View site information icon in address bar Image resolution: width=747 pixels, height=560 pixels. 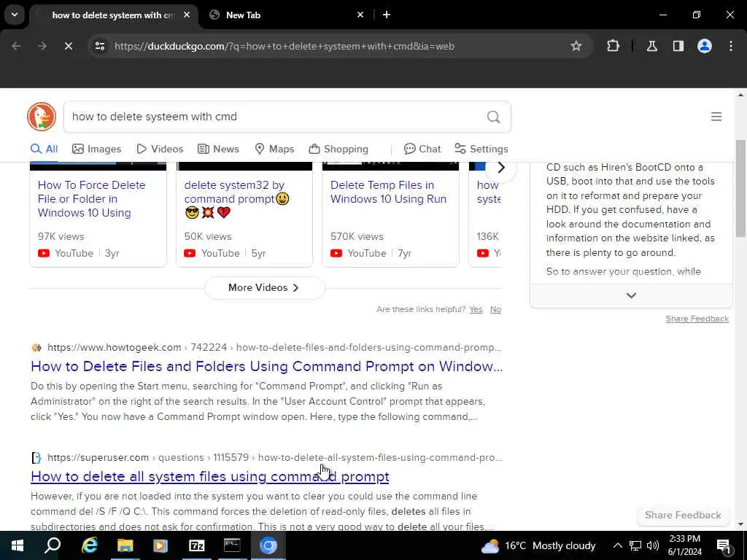(x=99, y=46)
